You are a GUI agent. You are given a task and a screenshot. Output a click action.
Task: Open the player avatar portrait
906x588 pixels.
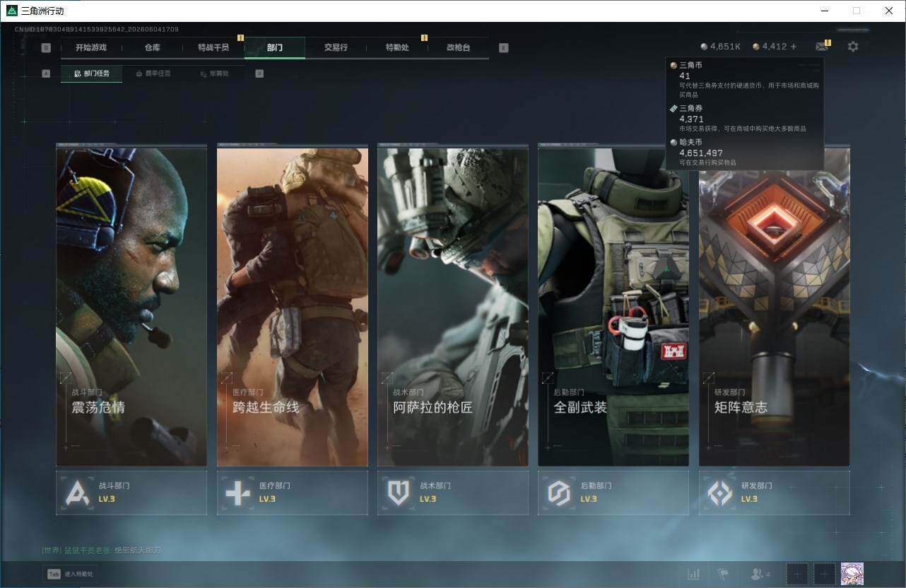click(852, 574)
